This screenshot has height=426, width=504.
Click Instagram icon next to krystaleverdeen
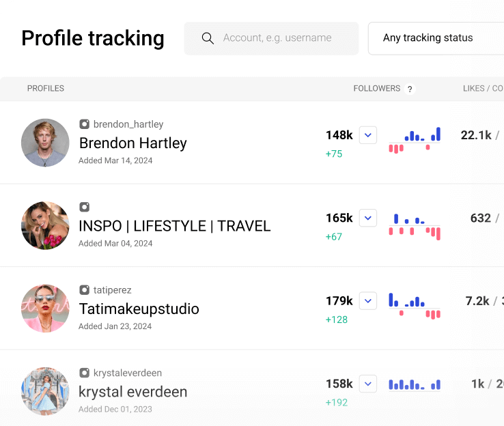coord(85,373)
